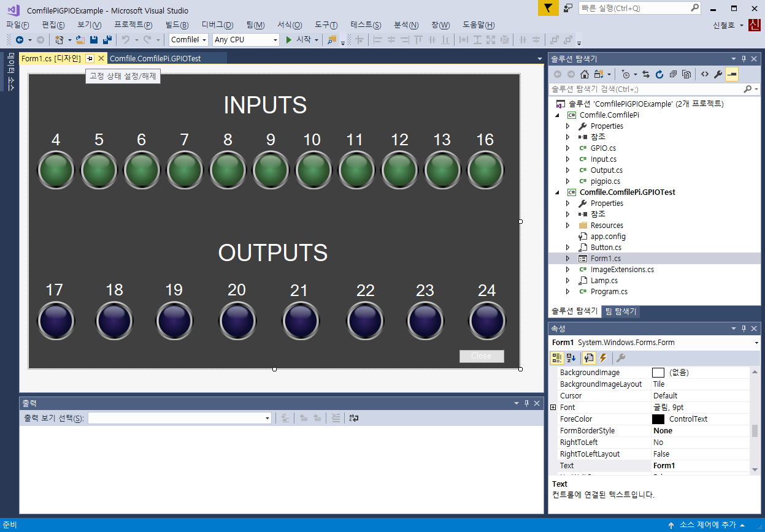Toggle the Categorized view in Properties panel

(x=557, y=358)
